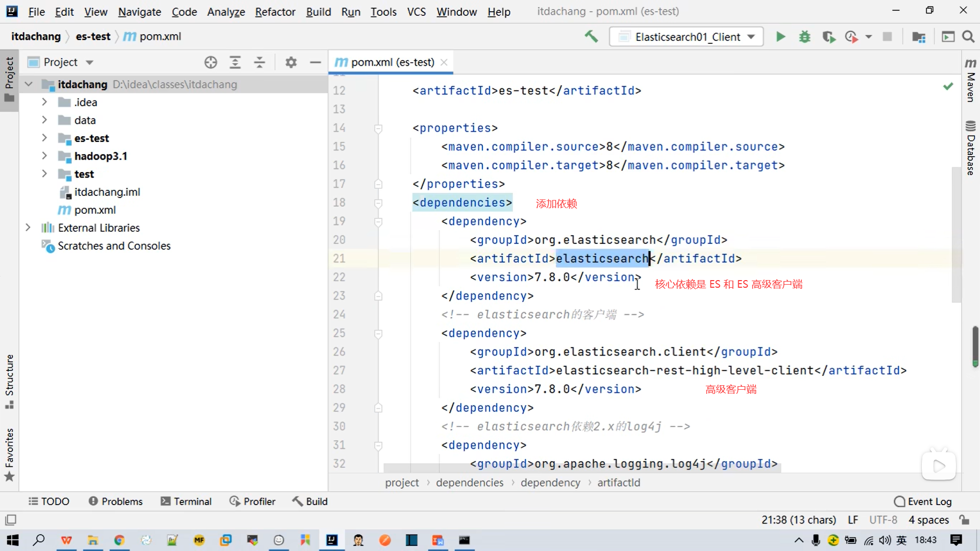Open the Refactor menu
This screenshot has height=551, width=980.
[275, 11]
